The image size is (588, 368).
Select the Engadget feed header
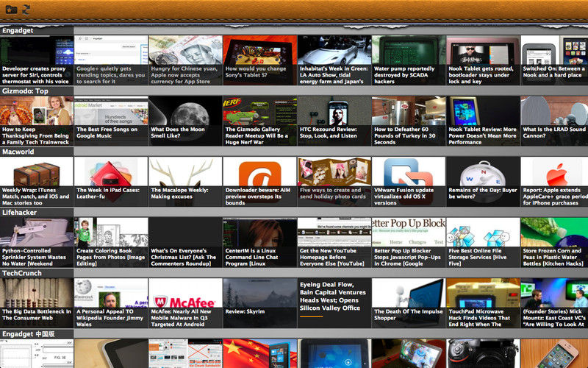click(37, 30)
